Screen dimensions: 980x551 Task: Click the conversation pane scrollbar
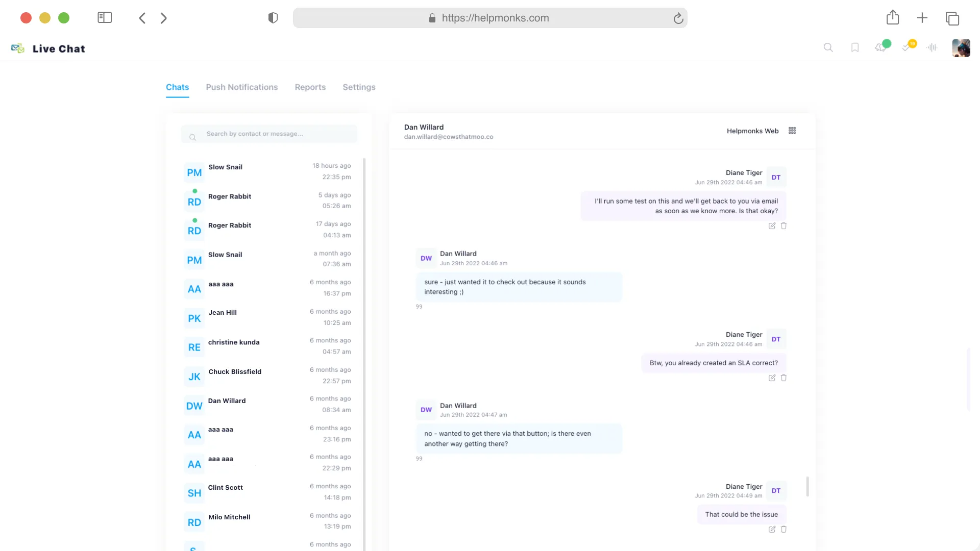[807, 486]
